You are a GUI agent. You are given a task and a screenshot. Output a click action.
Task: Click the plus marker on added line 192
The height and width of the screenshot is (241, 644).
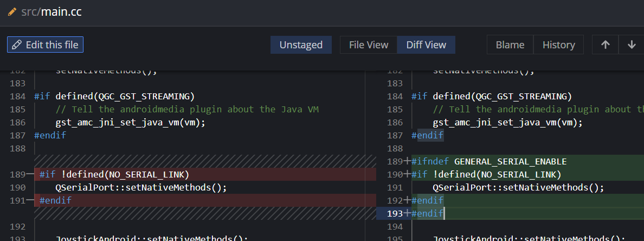(407, 200)
